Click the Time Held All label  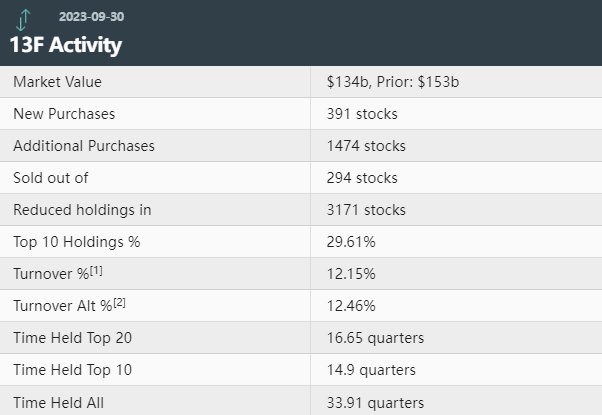click(x=59, y=402)
